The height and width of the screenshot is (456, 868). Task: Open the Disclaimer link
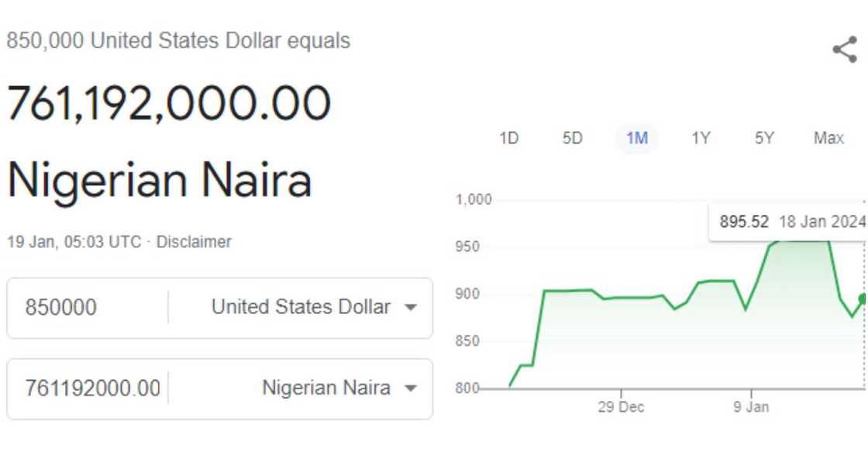point(193,241)
